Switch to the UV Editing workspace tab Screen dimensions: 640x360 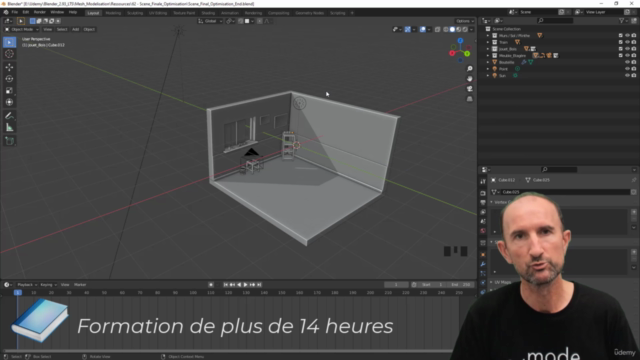pos(158,13)
